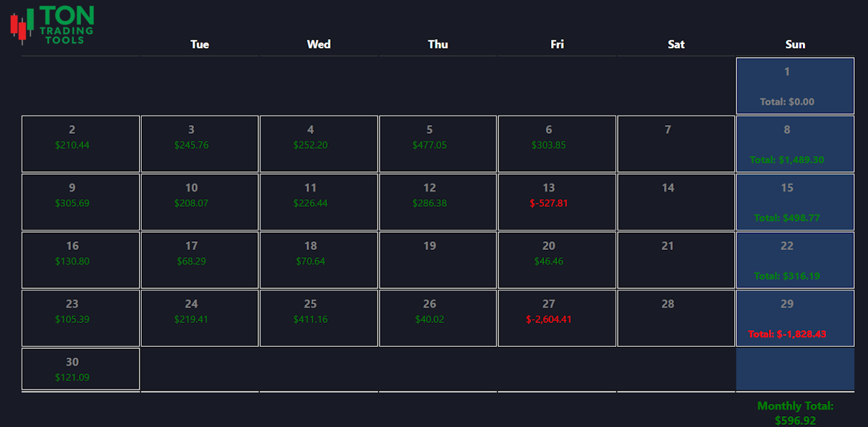The width and height of the screenshot is (868, 427).
Task: Open day 2 with $210.44 profit
Action: click(x=80, y=144)
